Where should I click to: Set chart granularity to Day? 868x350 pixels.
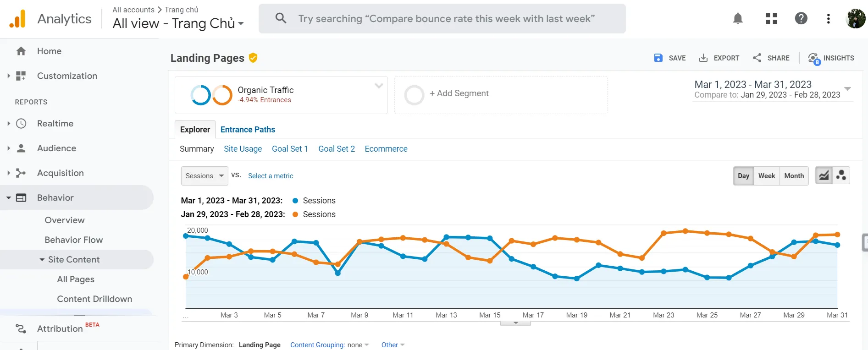(743, 176)
